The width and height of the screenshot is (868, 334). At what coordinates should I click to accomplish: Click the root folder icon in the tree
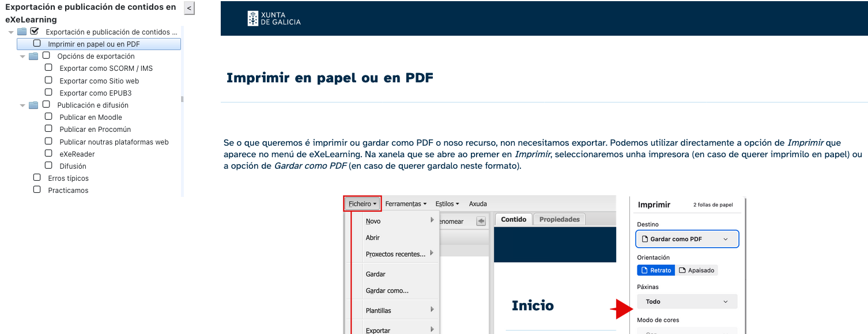[x=21, y=31]
